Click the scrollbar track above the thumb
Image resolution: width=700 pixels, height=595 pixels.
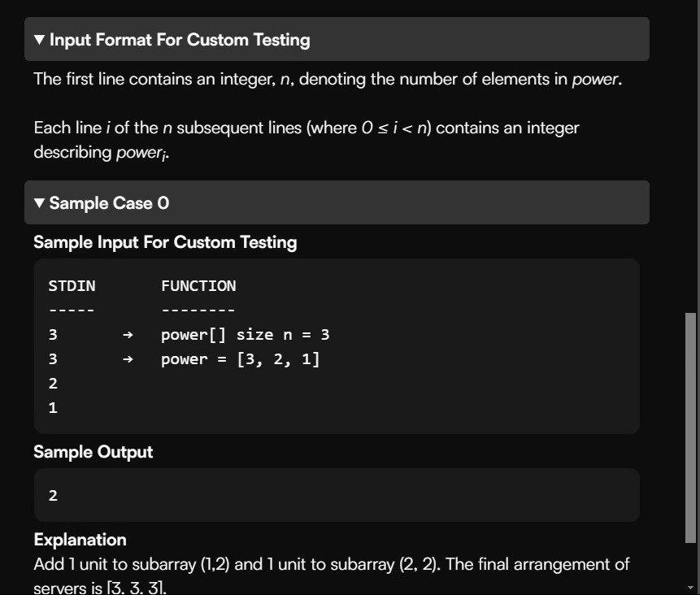(x=691, y=163)
